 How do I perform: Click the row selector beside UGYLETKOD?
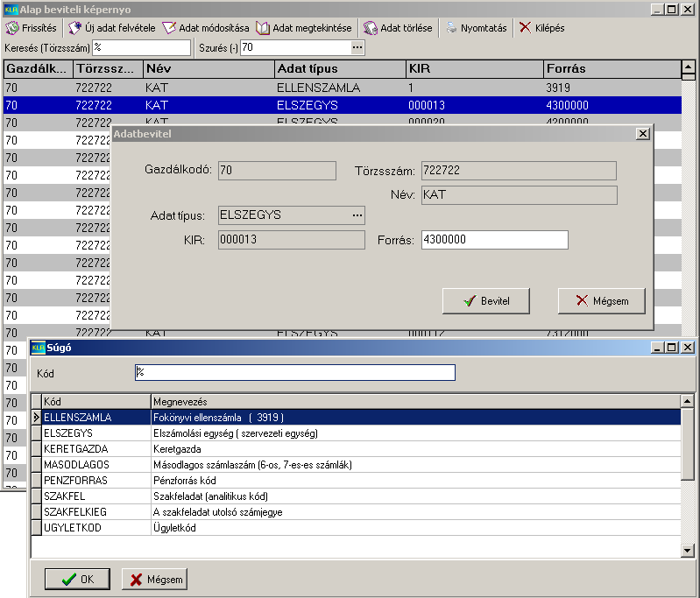(37, 527)
